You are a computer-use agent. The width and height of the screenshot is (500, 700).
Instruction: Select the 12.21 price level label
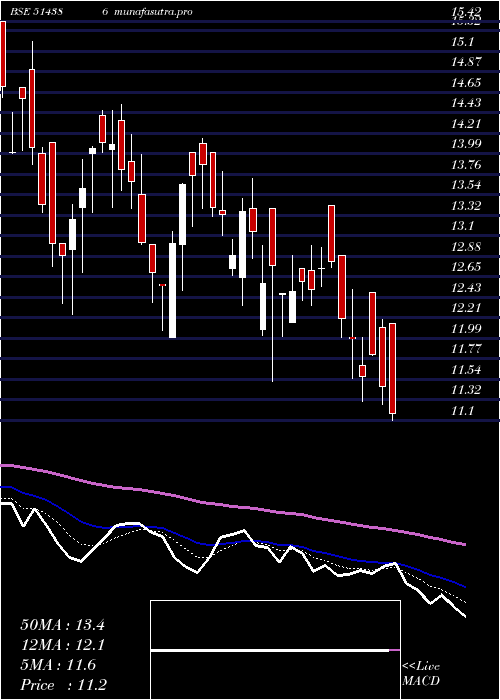tap(467, 308)
